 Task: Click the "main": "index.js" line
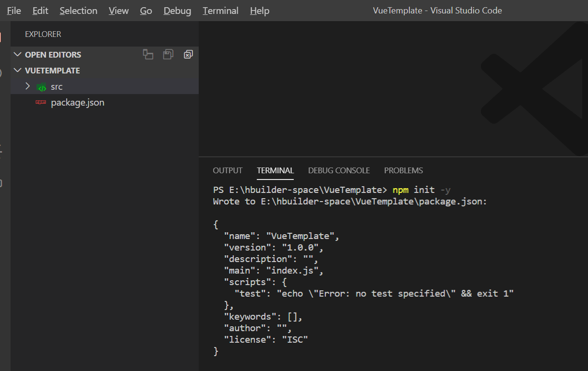274,271
